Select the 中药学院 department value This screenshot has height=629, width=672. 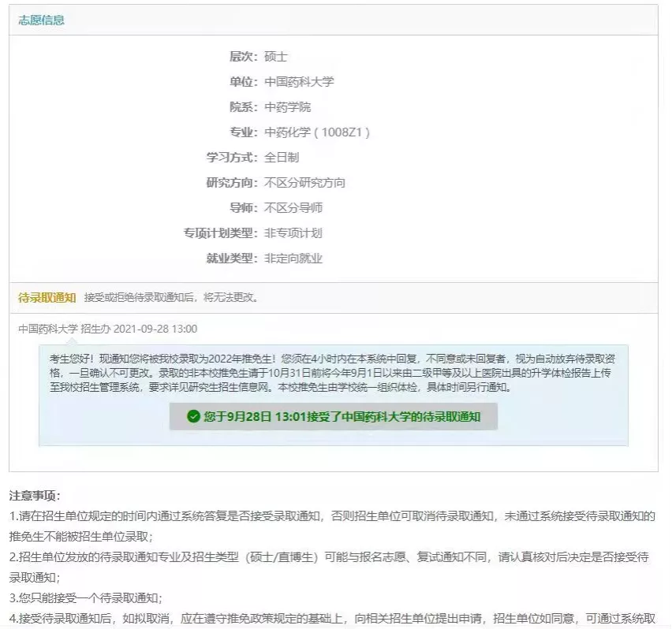tap(287, 106)
